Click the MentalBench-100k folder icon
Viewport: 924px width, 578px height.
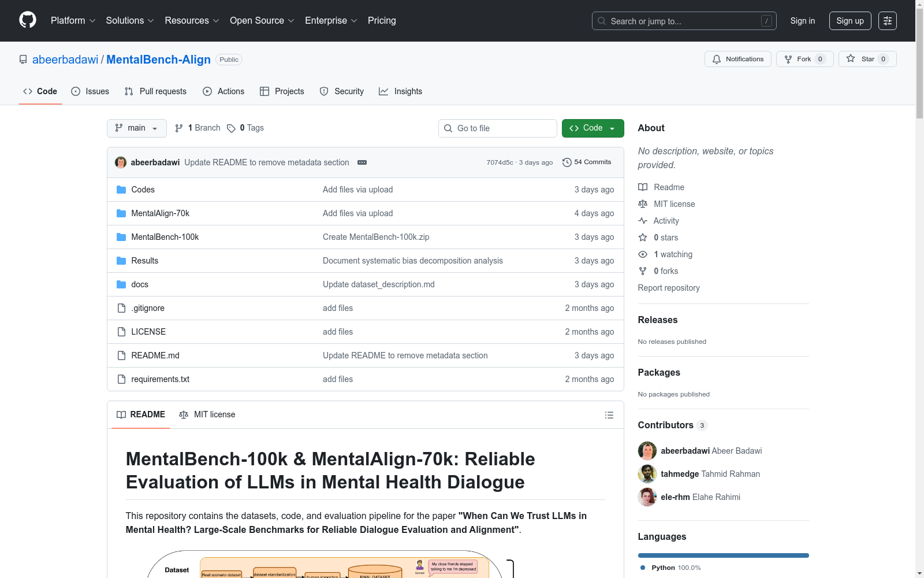(121, 237)
